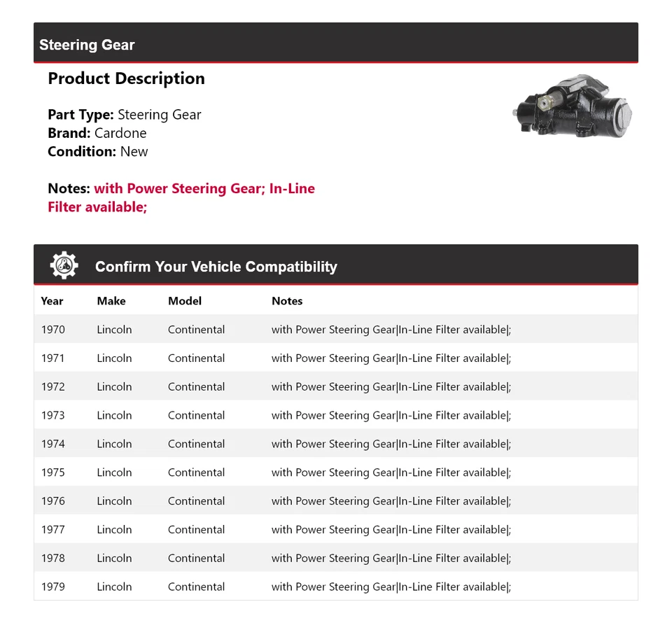The width and height of the screenshot is (672, 623).
Task: Select the 1977 year cell
Action: [52, 530]
